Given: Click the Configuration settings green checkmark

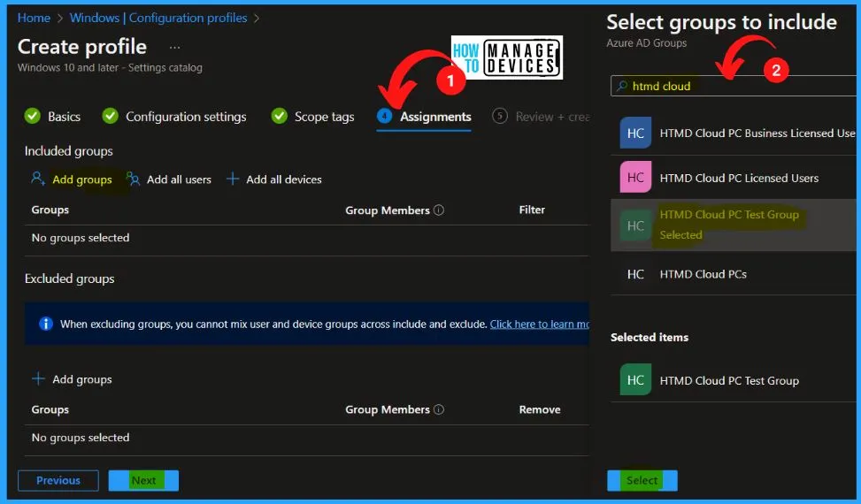Looking at the screenshot, I should click(111, 116).
